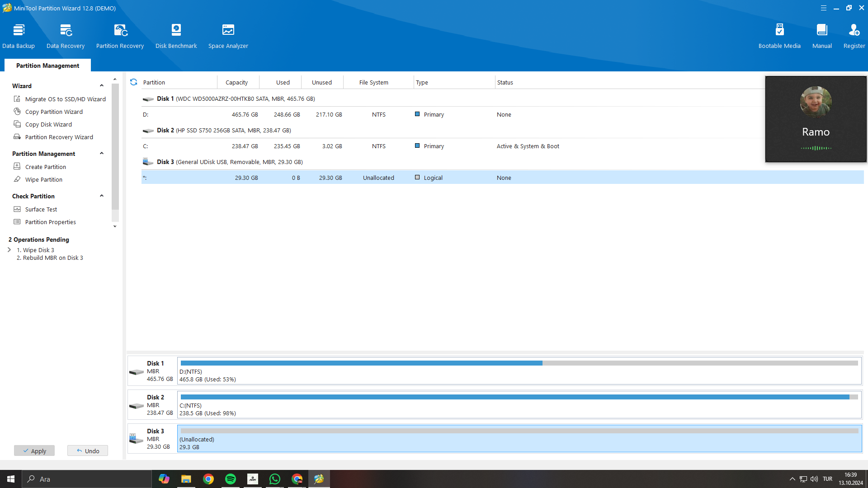Expand the Wipe Disk 3 pending operation
The width and height of the screenshot is (868, 488).
[x=9, y=250]
